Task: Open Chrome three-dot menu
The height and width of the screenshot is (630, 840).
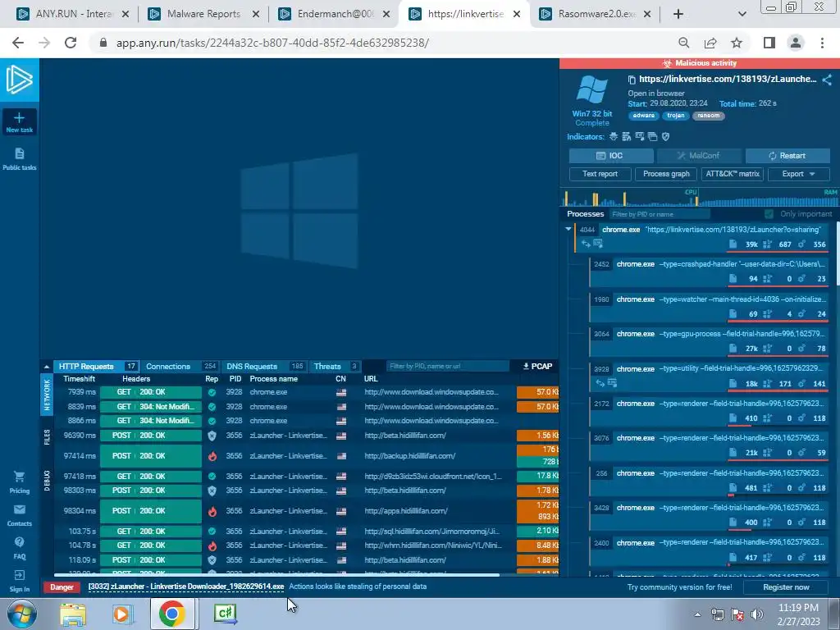Action: (x=822, y=43)
